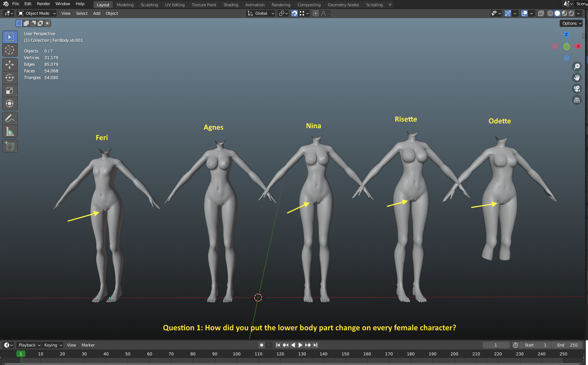Switch perspective/orthographic grid icon
Screen dimensions: 588x365
(x=577, y=100)
